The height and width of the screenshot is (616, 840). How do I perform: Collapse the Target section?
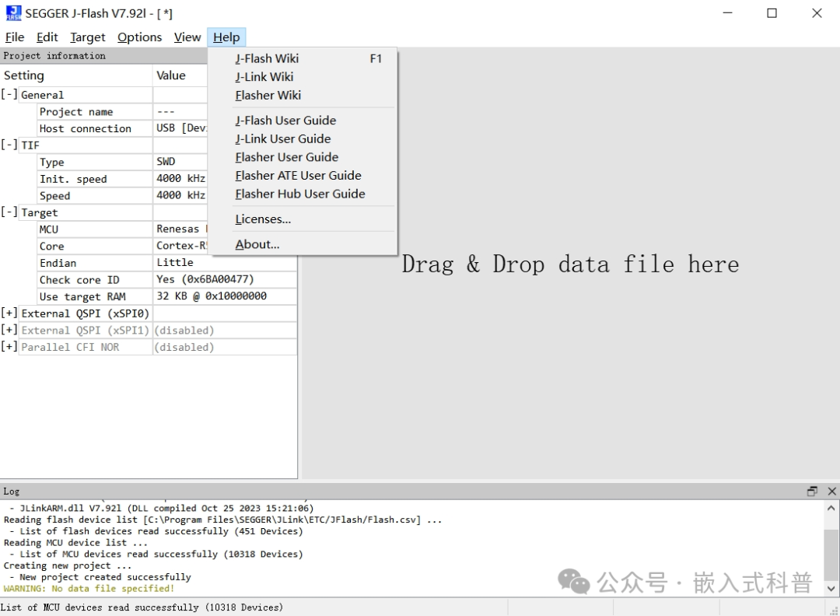click(x=9, y=212)
